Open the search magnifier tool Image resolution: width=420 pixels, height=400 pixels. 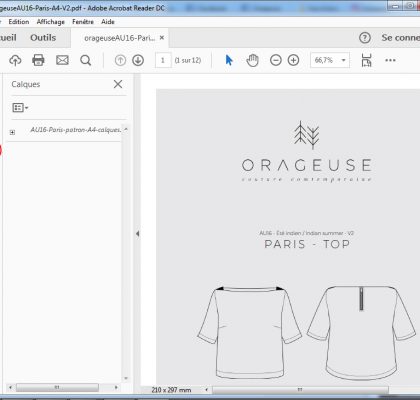86,60
